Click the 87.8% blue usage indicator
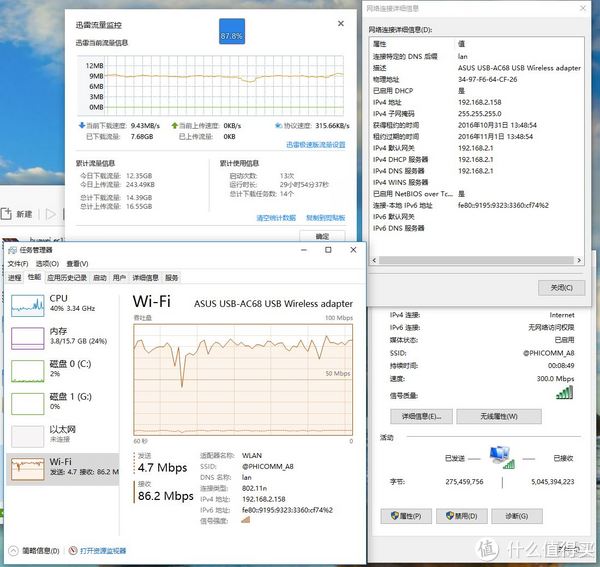 click(232, 31)
